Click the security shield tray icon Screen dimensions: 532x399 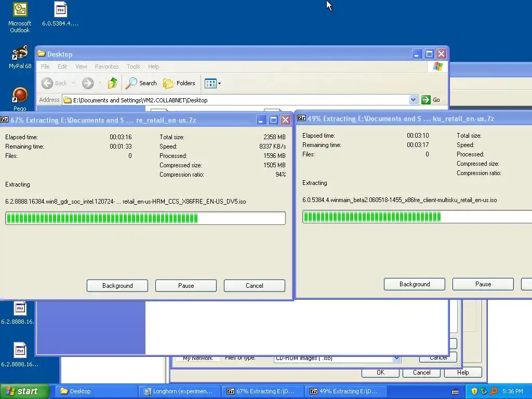[474, 391]
